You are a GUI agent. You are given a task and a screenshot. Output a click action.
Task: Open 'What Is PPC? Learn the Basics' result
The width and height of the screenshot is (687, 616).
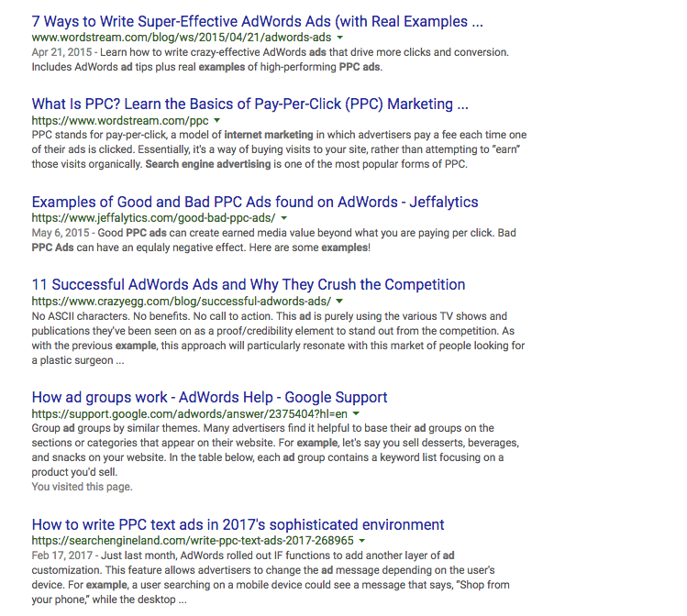[x=249, y=104]
